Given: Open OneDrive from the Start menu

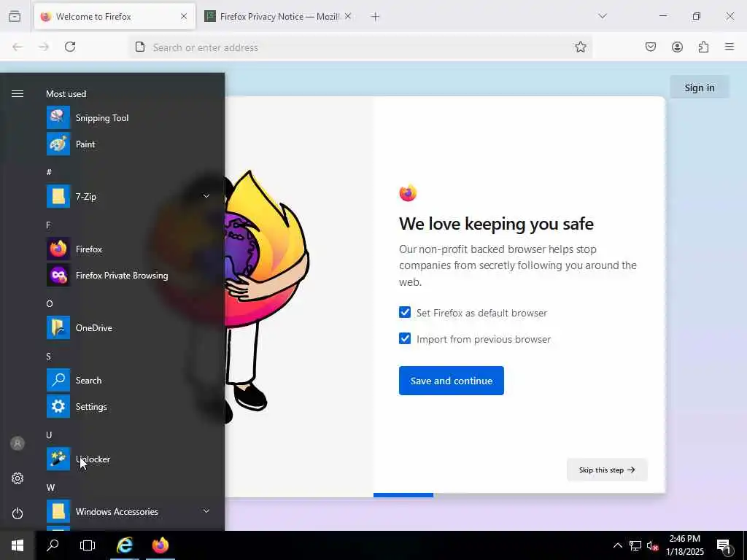Looking at the screenshot, I should (128, 327).
